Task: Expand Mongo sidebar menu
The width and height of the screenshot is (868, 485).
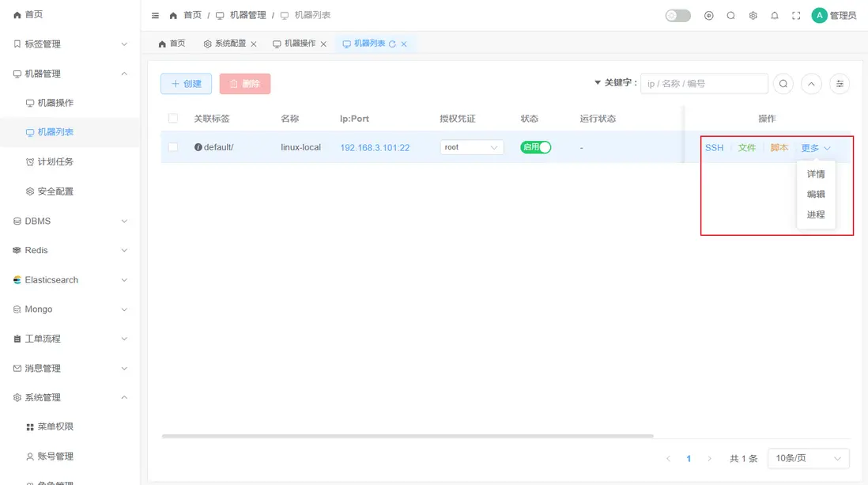Action: pos(70,309)
